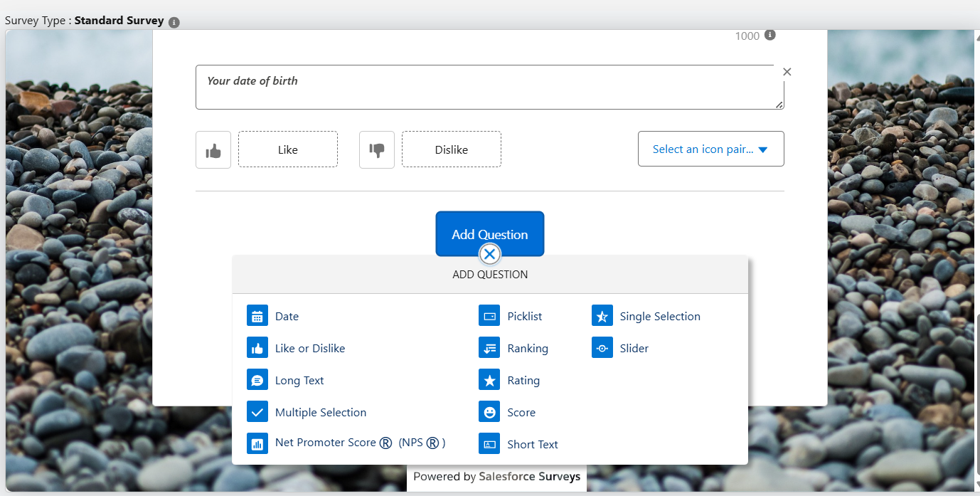Click the Long Text speech bubble icon
The image size is (980, 496).
click(x=257, y=379)
